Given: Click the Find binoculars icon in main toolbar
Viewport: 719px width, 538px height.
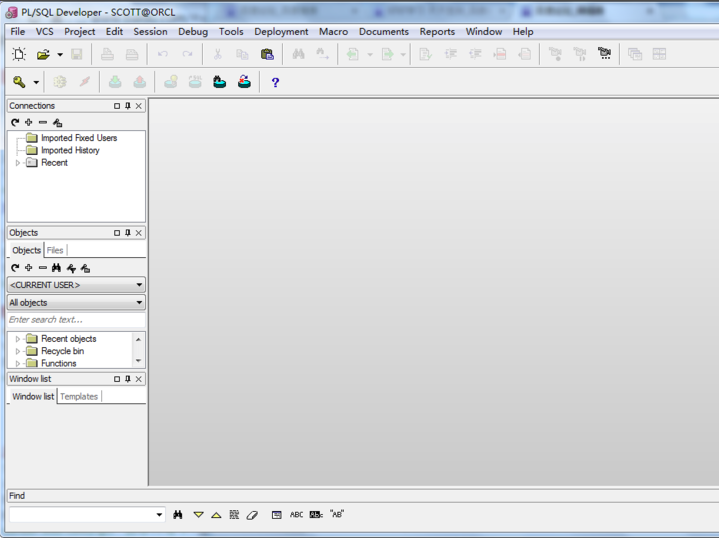Looking at the screenshot, I should 299,54.
